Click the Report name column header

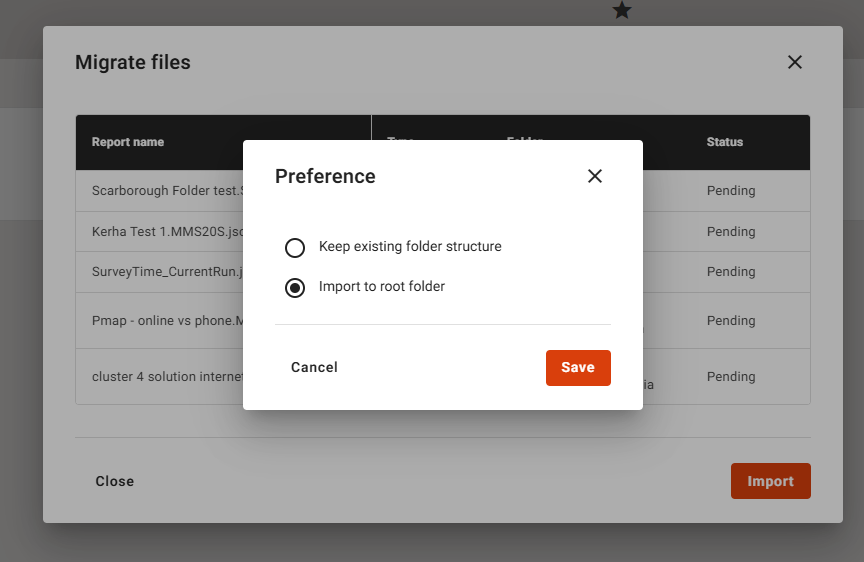[x=128, y=142]
